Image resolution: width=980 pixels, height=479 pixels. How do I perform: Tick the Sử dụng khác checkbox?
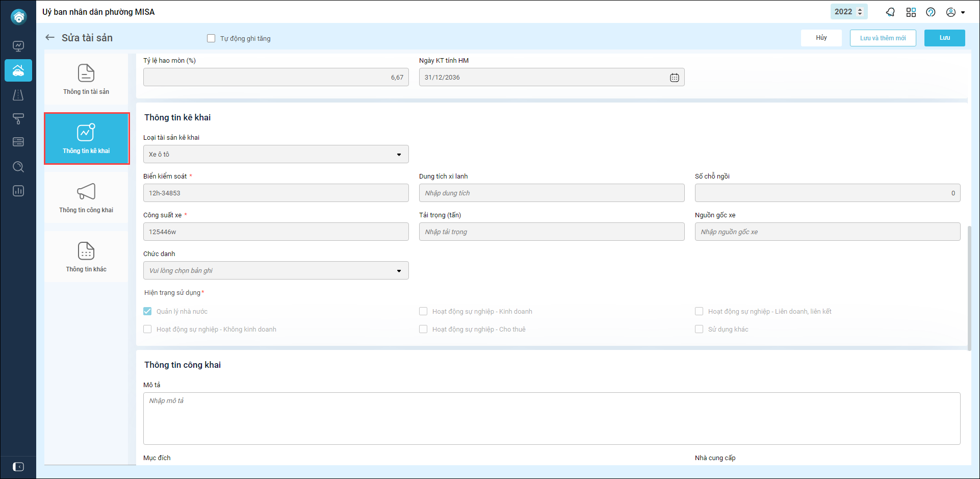(x=699, y=329)
